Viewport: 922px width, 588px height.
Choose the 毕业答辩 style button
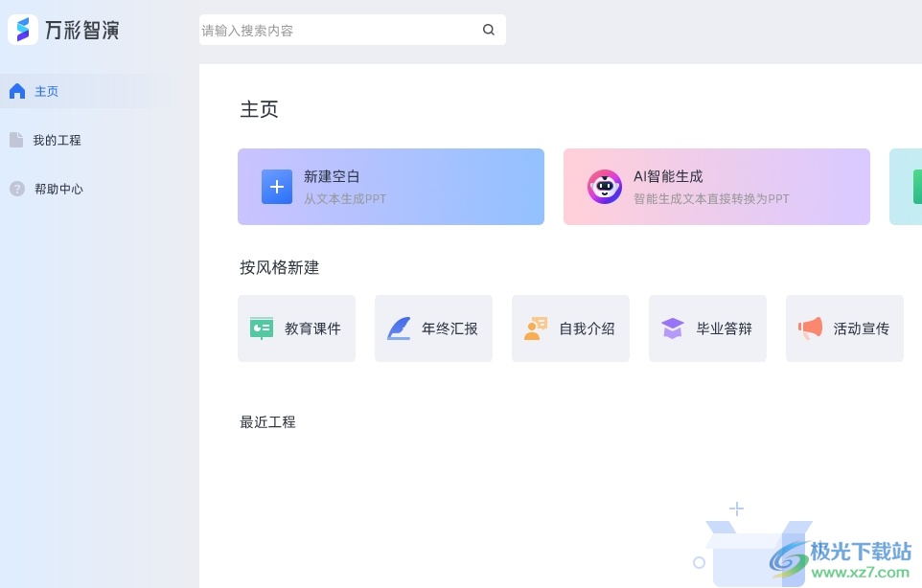click(x=707, y=328)
